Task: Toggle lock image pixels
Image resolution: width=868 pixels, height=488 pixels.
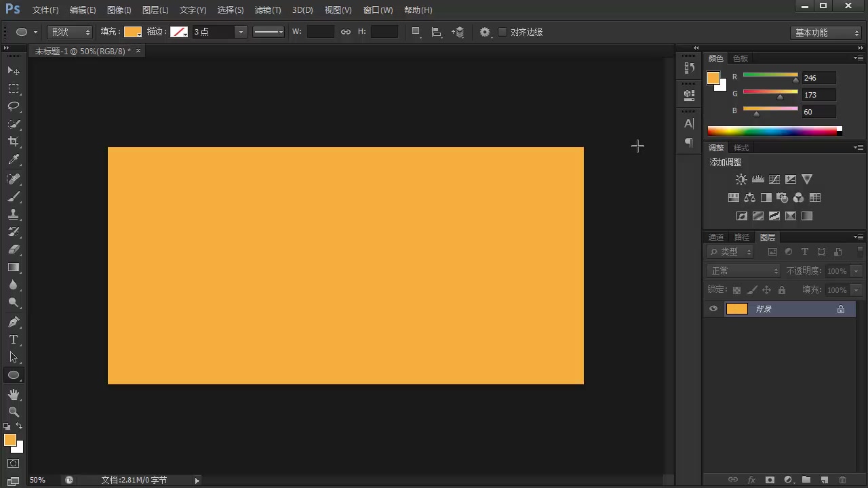Action: click(x=752, y=290)
